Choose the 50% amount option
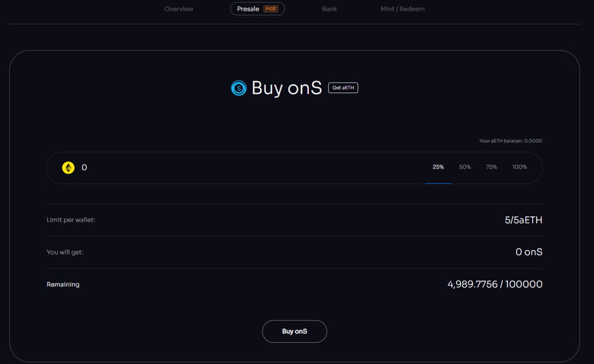 click(x=465, y=167)
